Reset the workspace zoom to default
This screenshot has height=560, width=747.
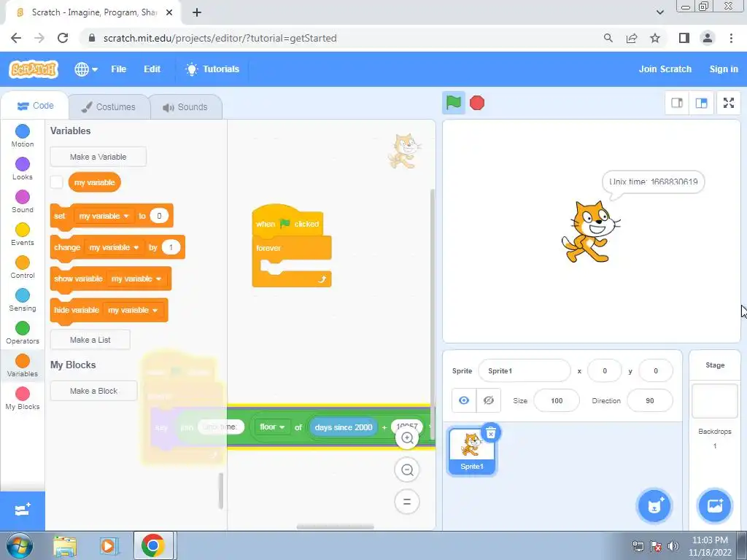(x=407, y=502)
